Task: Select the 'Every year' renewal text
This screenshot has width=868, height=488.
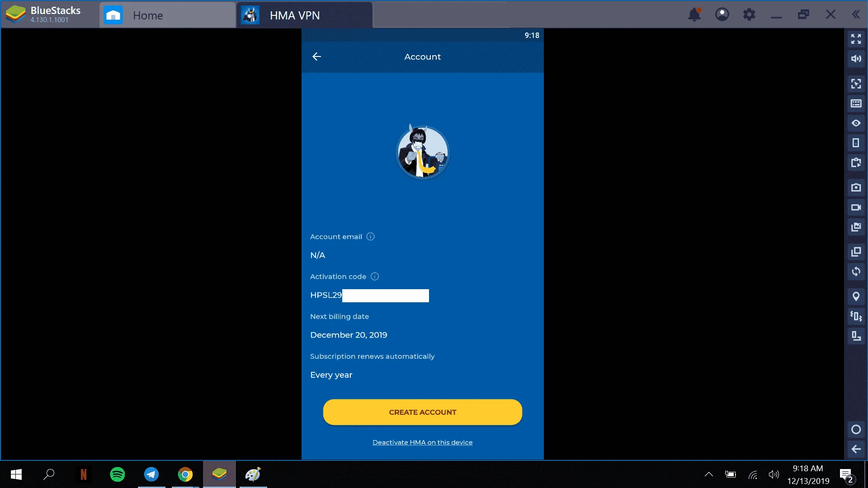Action: tap(331, 375)
